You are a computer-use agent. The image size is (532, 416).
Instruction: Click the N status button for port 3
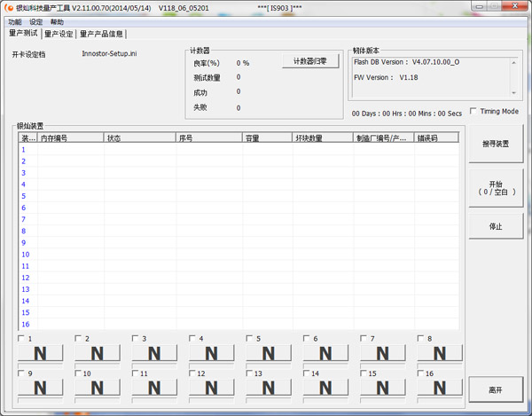154,353
